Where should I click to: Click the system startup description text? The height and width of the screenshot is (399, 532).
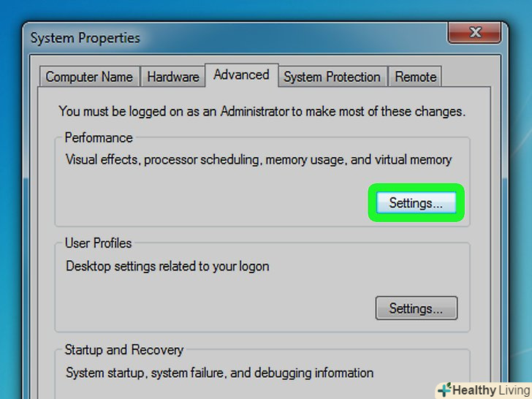(x=219, y=373)
